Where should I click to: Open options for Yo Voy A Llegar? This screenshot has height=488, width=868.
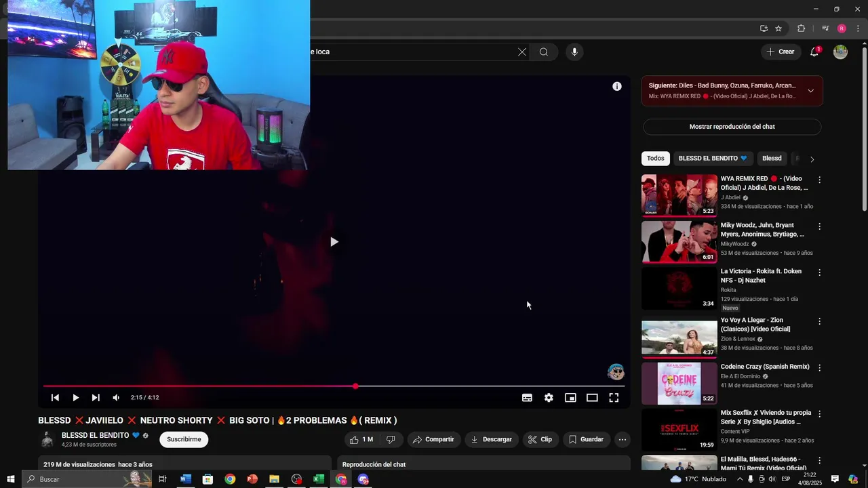point(819,321)
